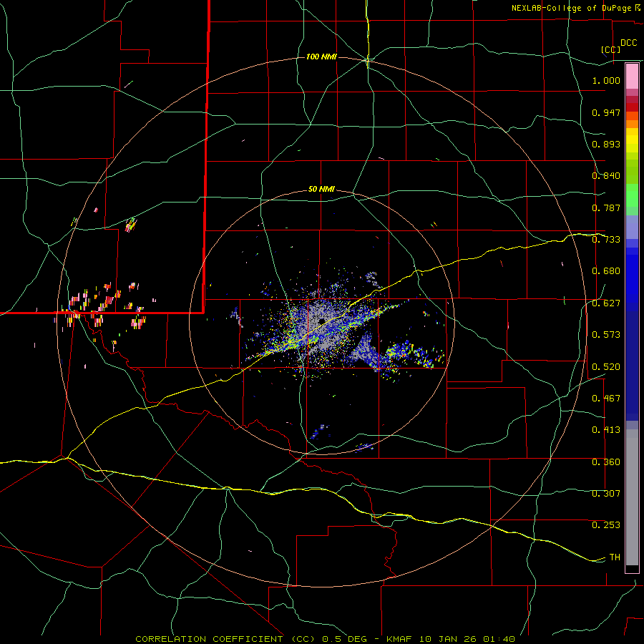Click the 0.360 color scale label
This screenshot has width=644, height=644.
606,462
